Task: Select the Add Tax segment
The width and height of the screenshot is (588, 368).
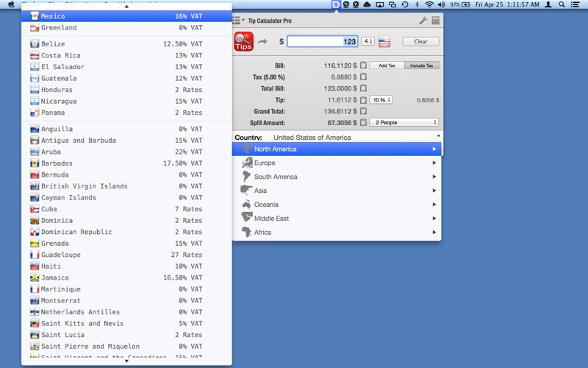Action: (387, 66)
